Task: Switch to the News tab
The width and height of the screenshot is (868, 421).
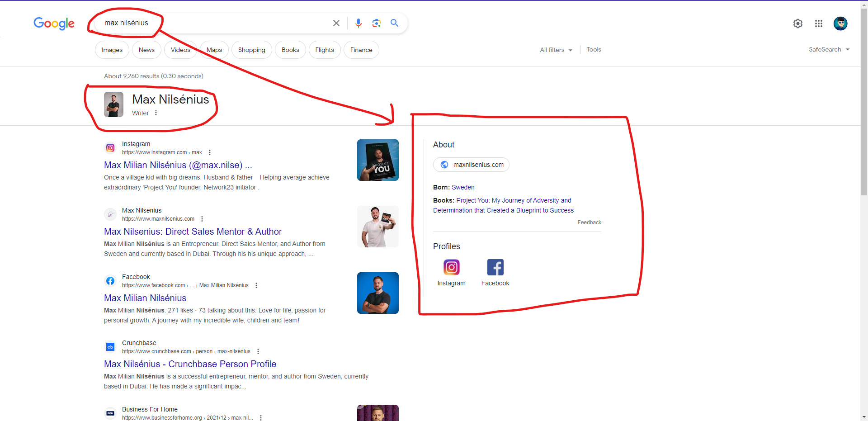Action: (x=146, y=50)
